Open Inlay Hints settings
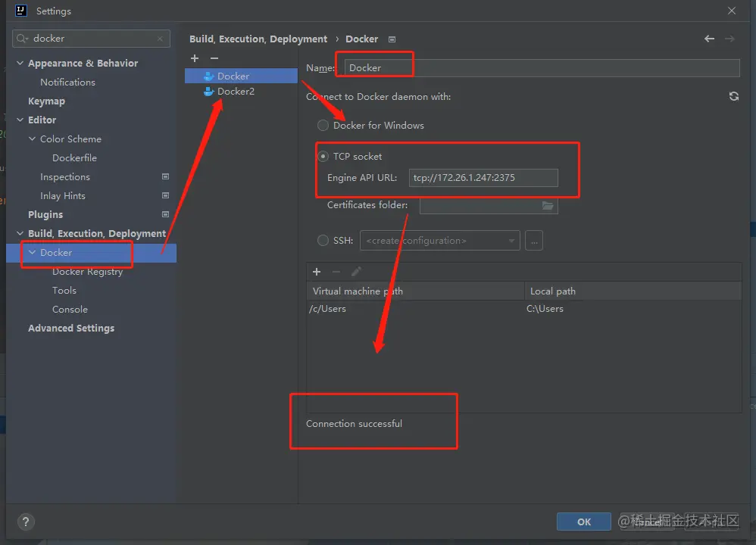756x545 pixels. [x=63, y=195]
